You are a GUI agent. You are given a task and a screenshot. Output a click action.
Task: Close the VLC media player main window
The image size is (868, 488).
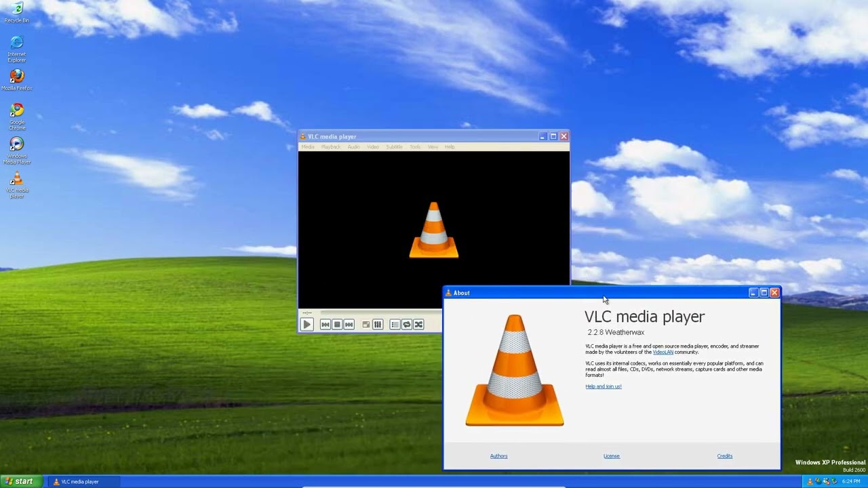(x=564, y=136)
